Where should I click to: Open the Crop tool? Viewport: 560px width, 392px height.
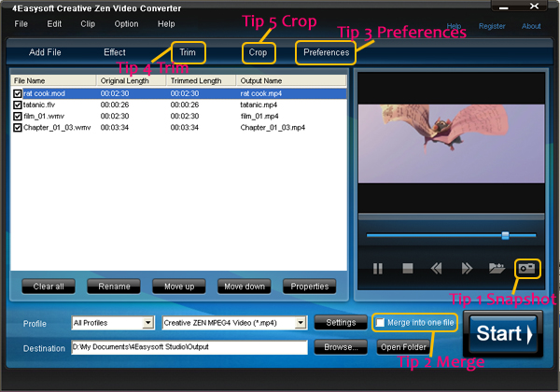pyautogui.click(x=258, y=52)
